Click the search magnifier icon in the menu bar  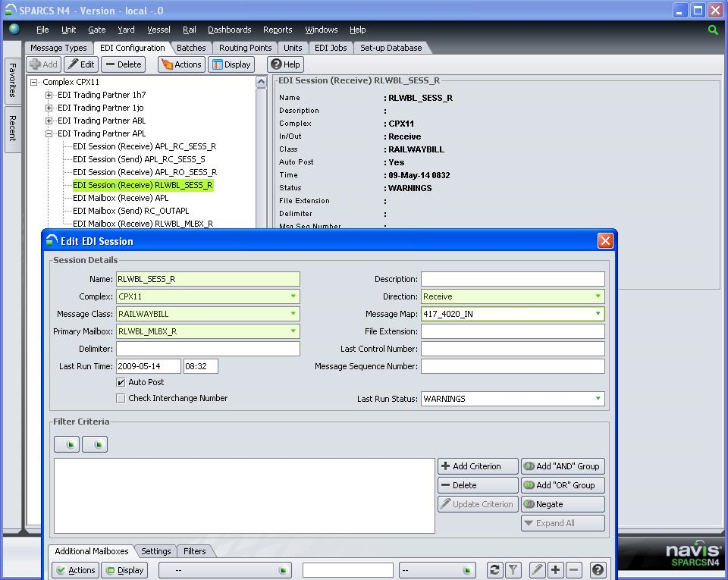pyautogui.click(x=713, y=30)
